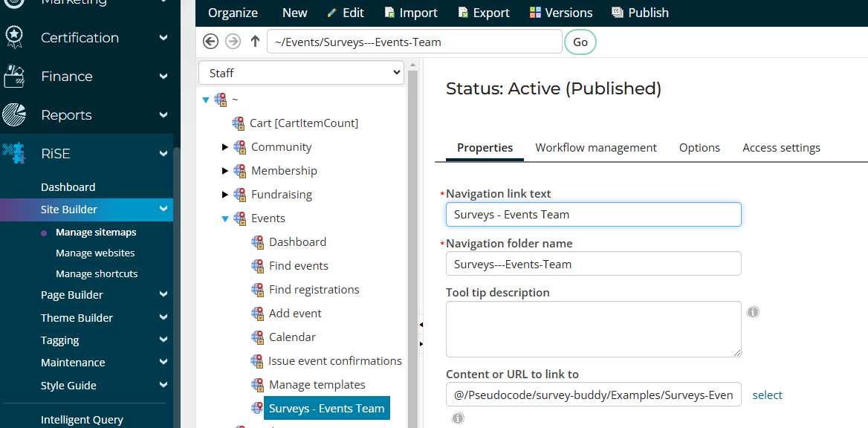
Task: Click the Dashboard tree item globe icon
Action: click(x=257, y=242)
